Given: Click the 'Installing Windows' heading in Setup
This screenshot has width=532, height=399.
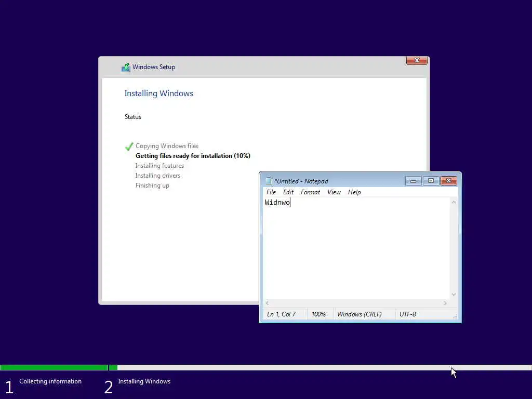Looking at the screenshot, I should (158, 94).
